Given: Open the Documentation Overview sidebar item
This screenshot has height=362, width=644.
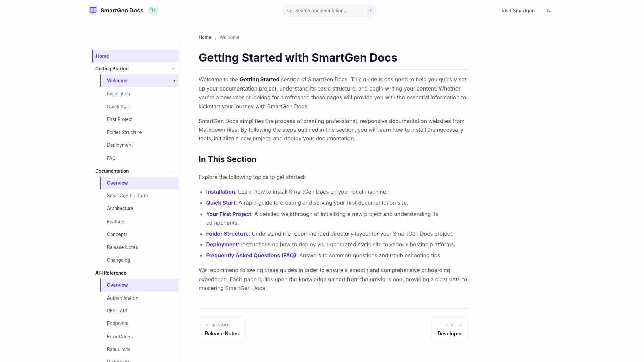Looking at the screenshot, I should click(x=140, y=183).
